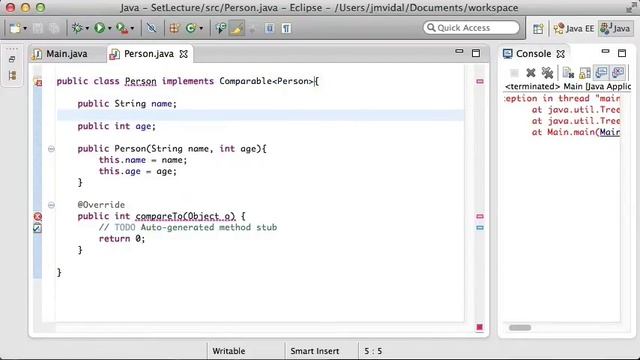Toggle Show Console on standard output

coord(601,73)
